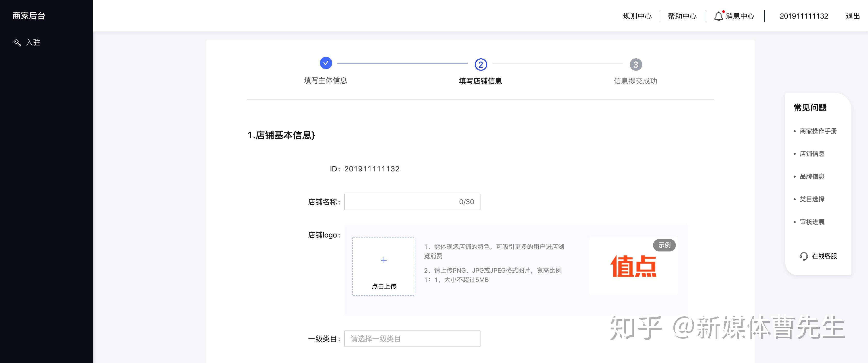
Task: Open 商家操作手册 FAQ link
Action: tap(818, 131)
